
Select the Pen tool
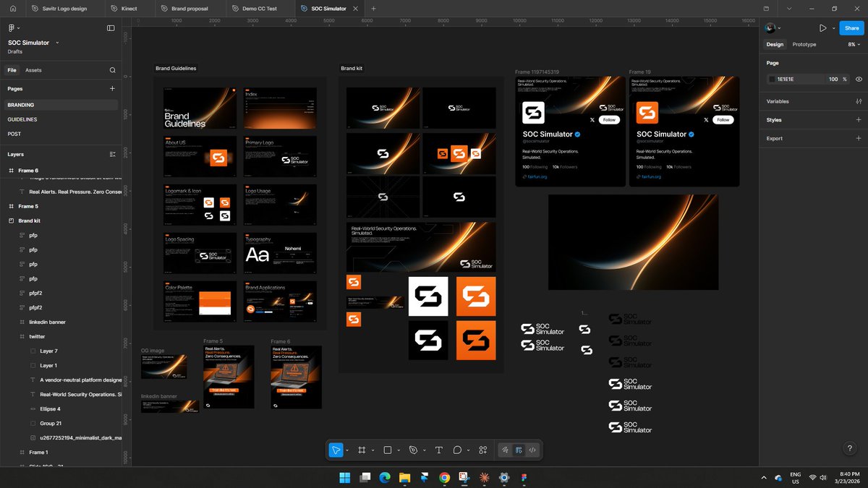pyautogui.click(x=413, y=450)
